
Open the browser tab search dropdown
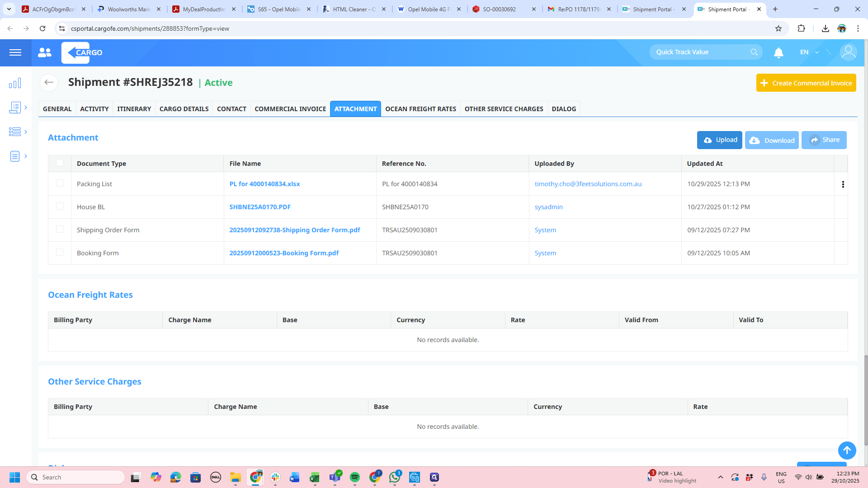pyautogui.click(x=9, y=9)
